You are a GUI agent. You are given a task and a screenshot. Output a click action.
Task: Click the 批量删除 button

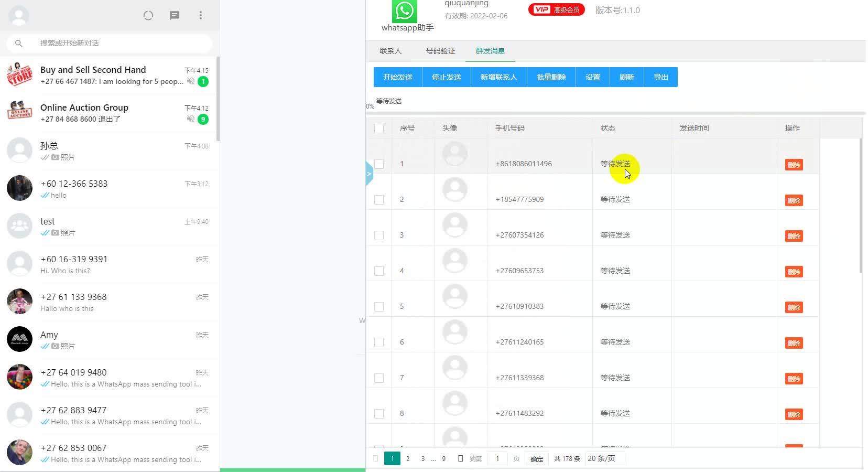pyautogui.click(x=551, y=77)
